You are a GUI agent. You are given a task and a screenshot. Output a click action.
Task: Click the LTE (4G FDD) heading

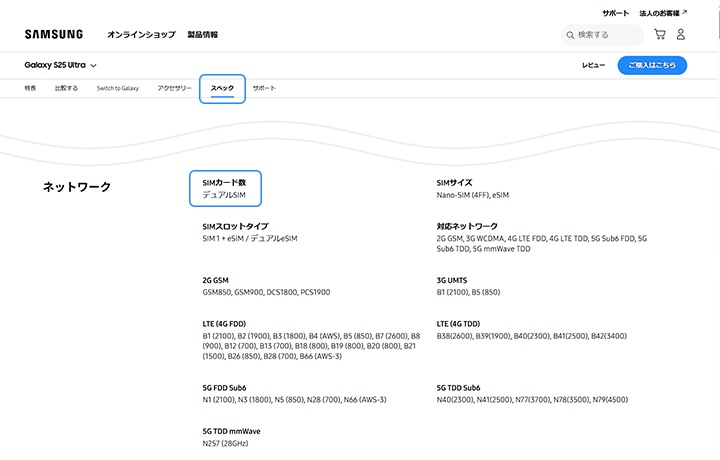click(224, 324)
